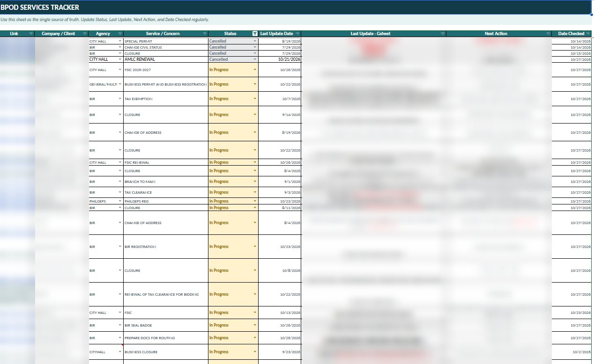Select the SPECIAL PERMIT service cell
This screenshot has width=594, height=364.
click(x=166, y=41)
